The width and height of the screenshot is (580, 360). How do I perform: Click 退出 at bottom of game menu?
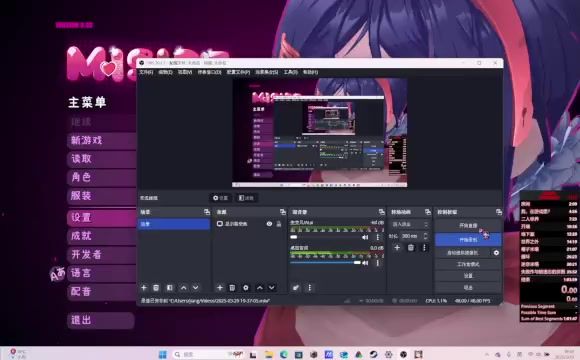point(101,320)
